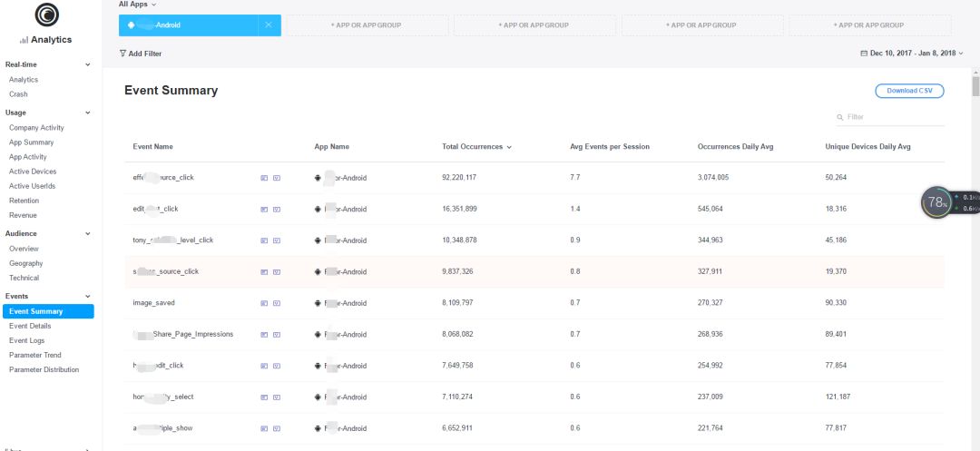Click the Flurry logo in the sidebar
This screenshot has height=451, width=980.
pyautogui.click(x=45, y=15)
